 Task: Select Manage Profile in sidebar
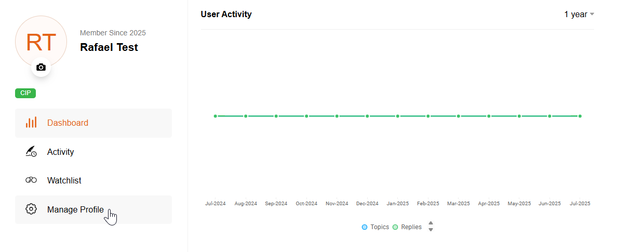[x=75, y=210]
